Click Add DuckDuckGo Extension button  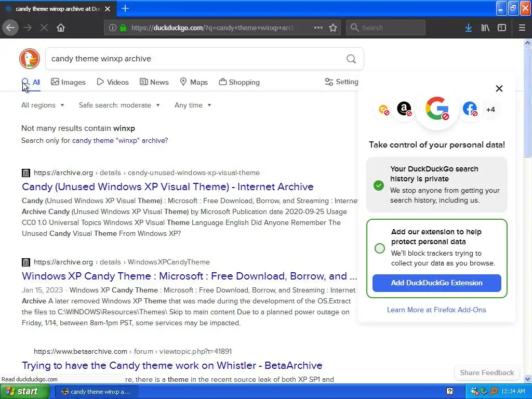(x=436, y=283)
